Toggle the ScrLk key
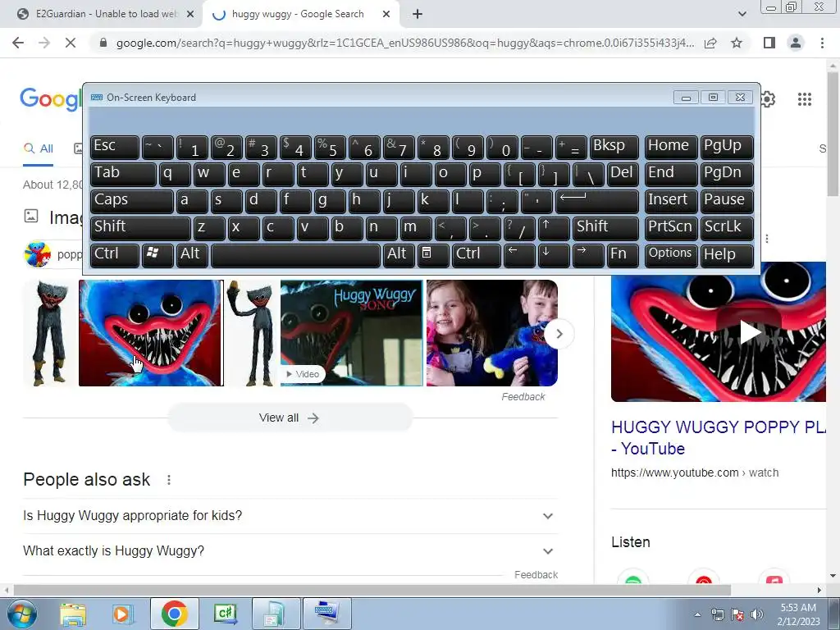Image resolution: width=840 pixels, height=630 pixels. pyautogui.click(x=728, y=228)
